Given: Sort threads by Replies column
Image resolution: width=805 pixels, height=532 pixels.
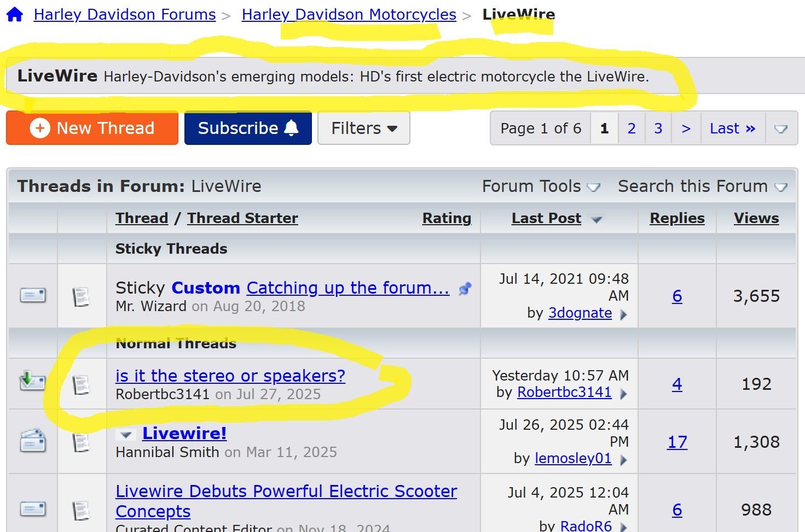Looking at the screenshot, I should [x=677, y=218].
